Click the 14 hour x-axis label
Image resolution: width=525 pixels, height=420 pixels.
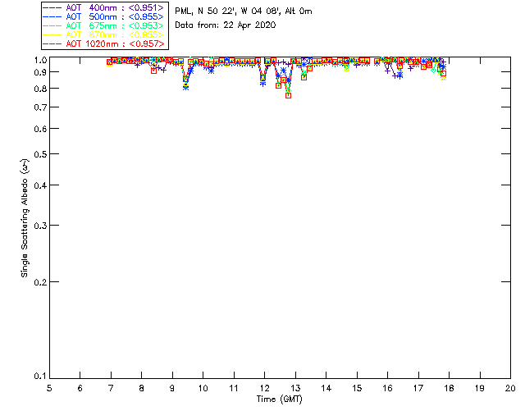[x=326, y=388]
